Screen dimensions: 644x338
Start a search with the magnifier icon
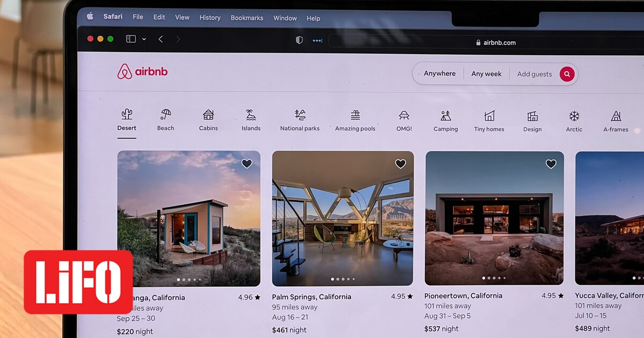pos(567,74)
